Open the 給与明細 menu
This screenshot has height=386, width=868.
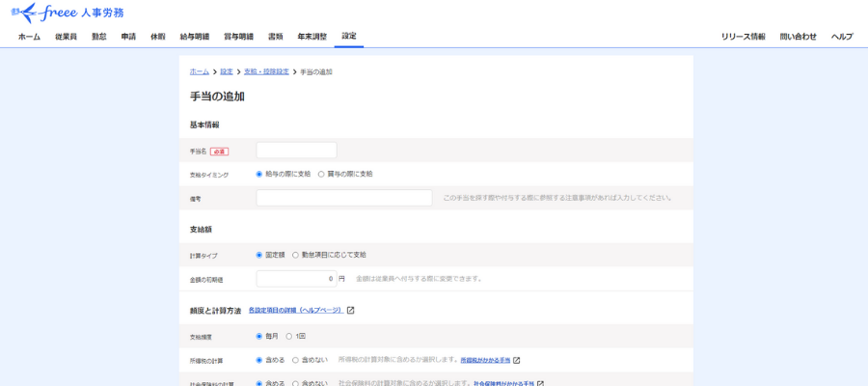[x=195, y=37]
